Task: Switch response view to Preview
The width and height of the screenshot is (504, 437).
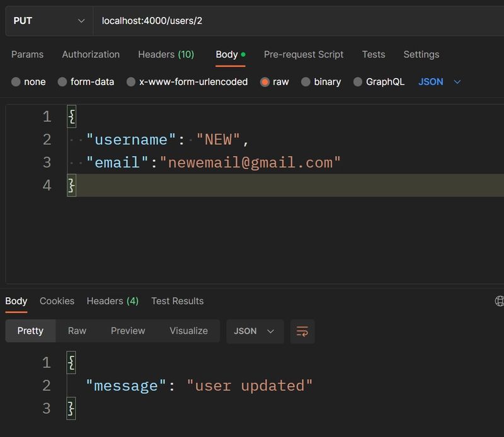Action: [128, 331]
